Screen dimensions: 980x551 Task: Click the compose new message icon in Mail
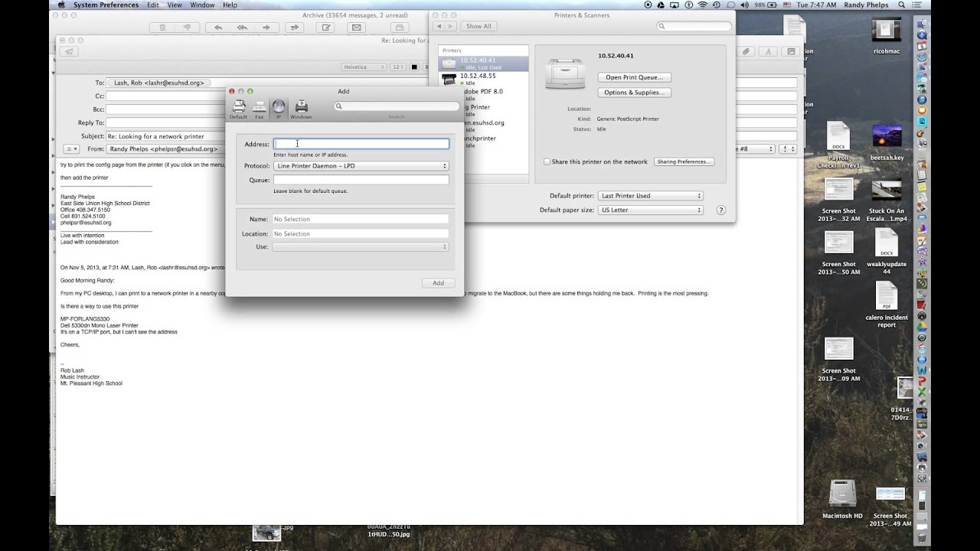[326, 28]
